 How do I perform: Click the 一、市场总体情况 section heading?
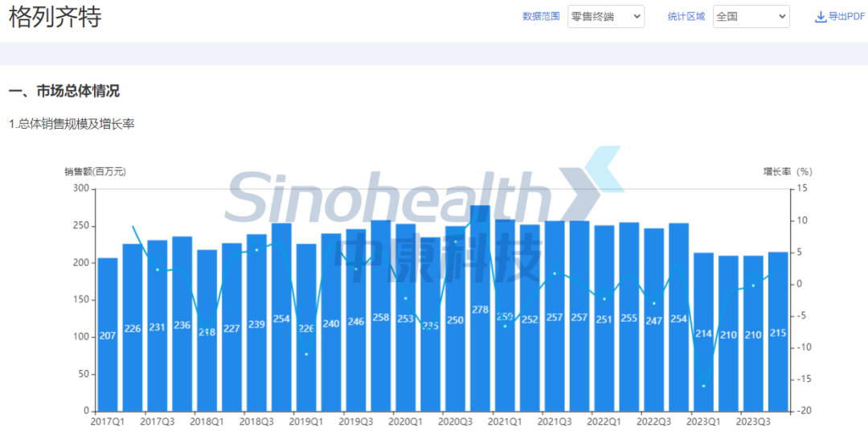click(64, 92)
